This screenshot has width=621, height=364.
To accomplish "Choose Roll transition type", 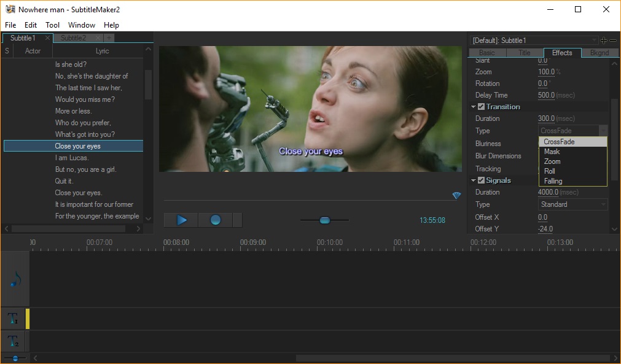I will [572, 171].
